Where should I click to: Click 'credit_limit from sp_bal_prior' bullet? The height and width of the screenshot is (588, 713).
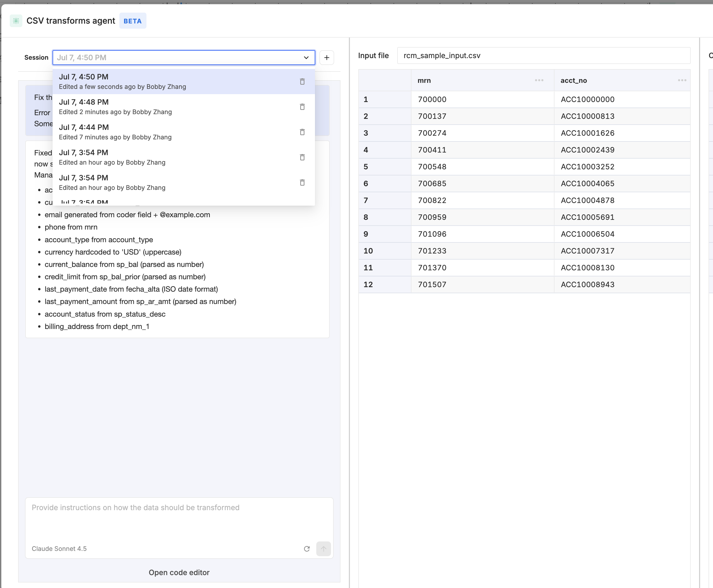click(x=125, y=277)
